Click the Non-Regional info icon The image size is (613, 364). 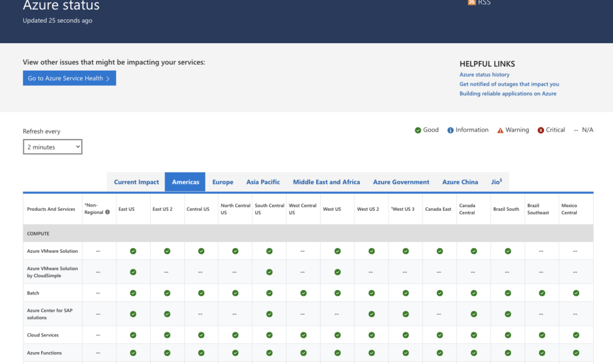click(x=108, y=213)
